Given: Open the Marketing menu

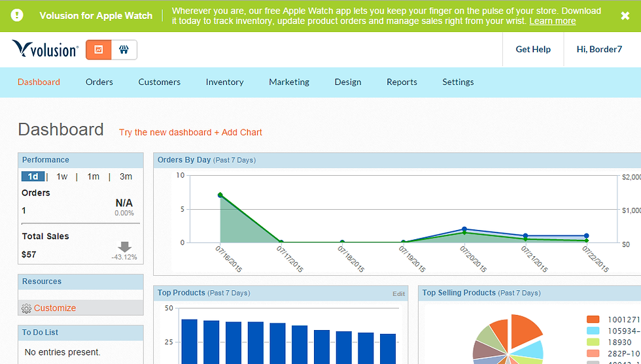Looking at the screenshot, I should 289,82.
